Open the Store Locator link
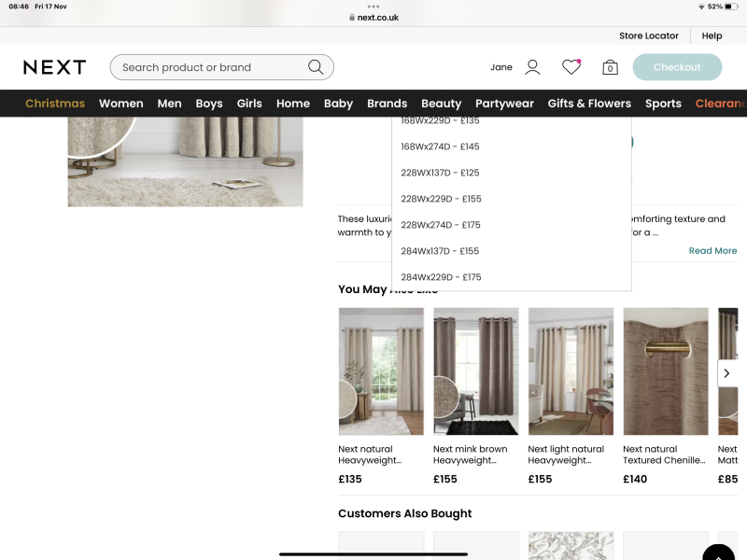The height and width of the screenshot is (560, 747). point(648,35)
